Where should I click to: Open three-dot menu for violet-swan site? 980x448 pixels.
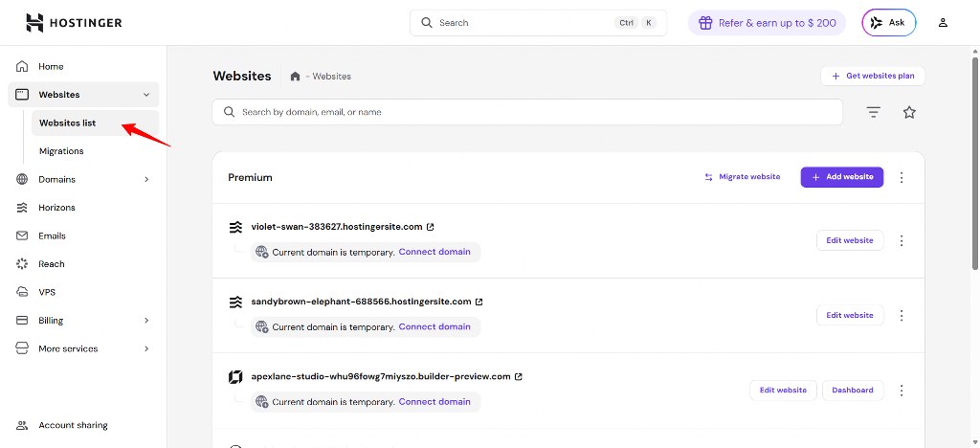(902, 240)
